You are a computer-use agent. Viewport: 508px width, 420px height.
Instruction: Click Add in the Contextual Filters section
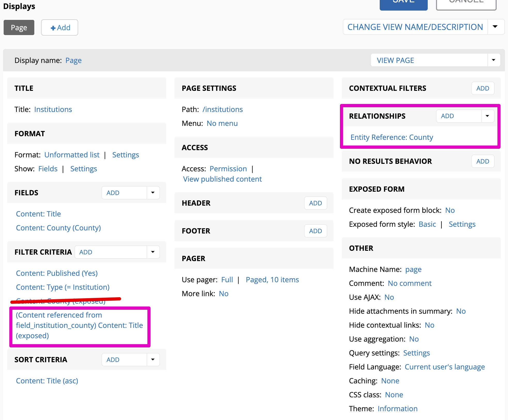[x=482, y=88]
